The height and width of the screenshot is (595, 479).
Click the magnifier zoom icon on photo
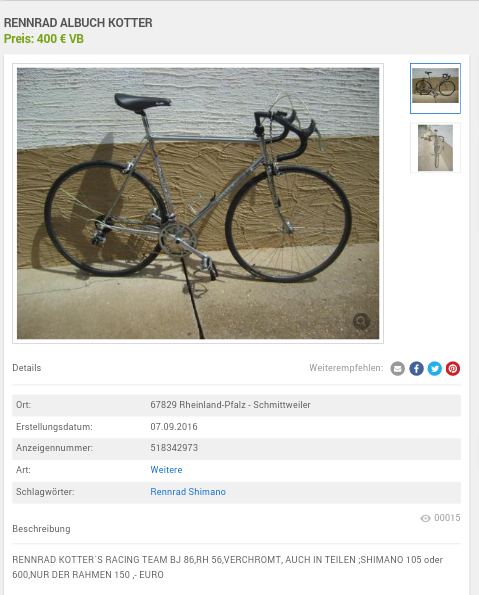coord(361,321)
